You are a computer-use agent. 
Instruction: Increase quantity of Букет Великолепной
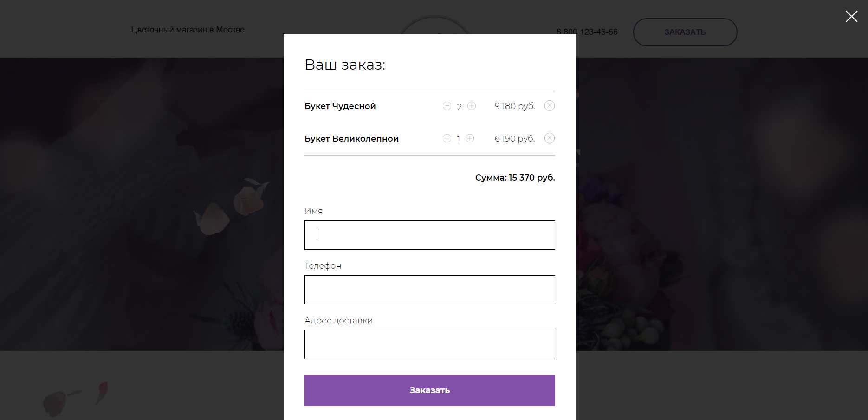[470, 138]
